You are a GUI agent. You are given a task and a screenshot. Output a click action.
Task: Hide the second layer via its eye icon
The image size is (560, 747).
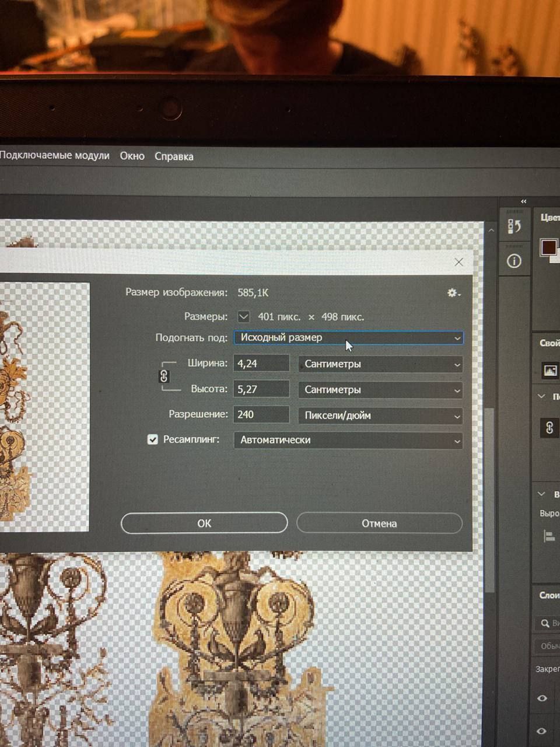click(542, 730)
